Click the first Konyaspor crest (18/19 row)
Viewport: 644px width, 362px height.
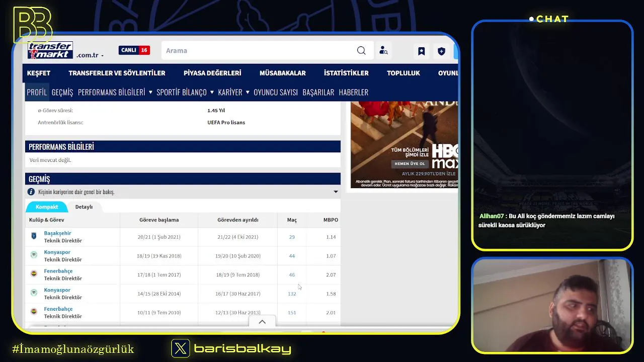[x=34, y=255]
